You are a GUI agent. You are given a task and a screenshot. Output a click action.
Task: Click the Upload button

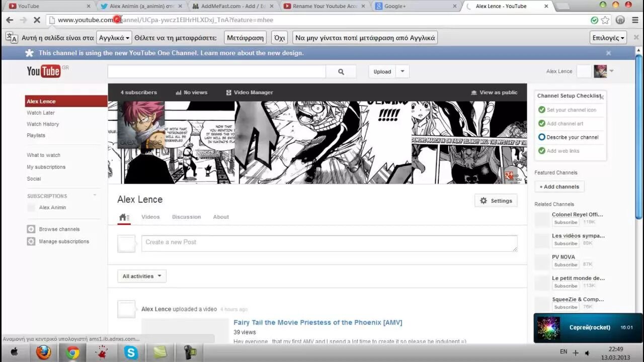(382, 71)
